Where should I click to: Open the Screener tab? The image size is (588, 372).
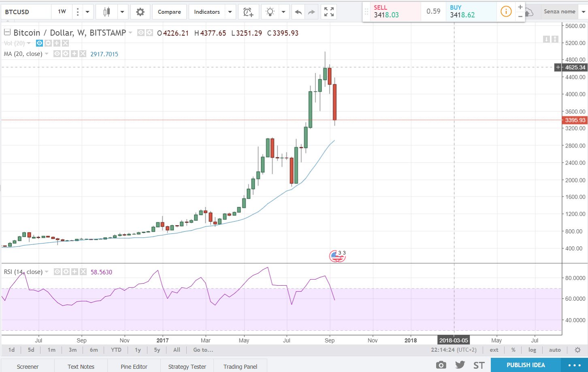(x=28, y=366)
